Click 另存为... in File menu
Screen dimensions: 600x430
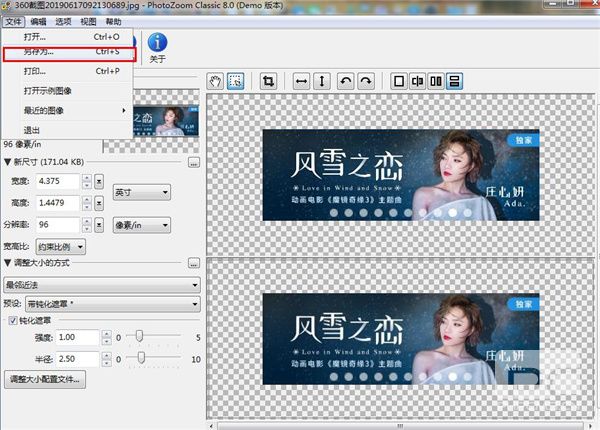coord(40,51)
